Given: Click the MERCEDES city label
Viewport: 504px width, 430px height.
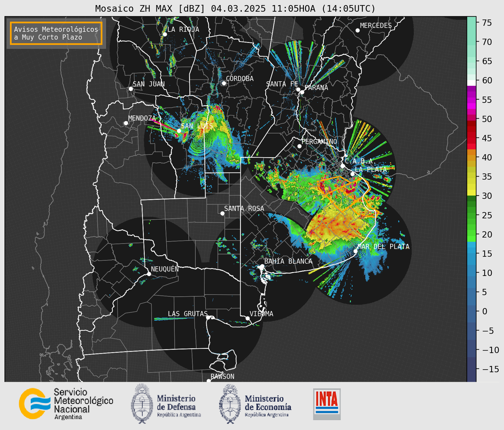Looking at the screenshot, I should click(x=376, y=26).
